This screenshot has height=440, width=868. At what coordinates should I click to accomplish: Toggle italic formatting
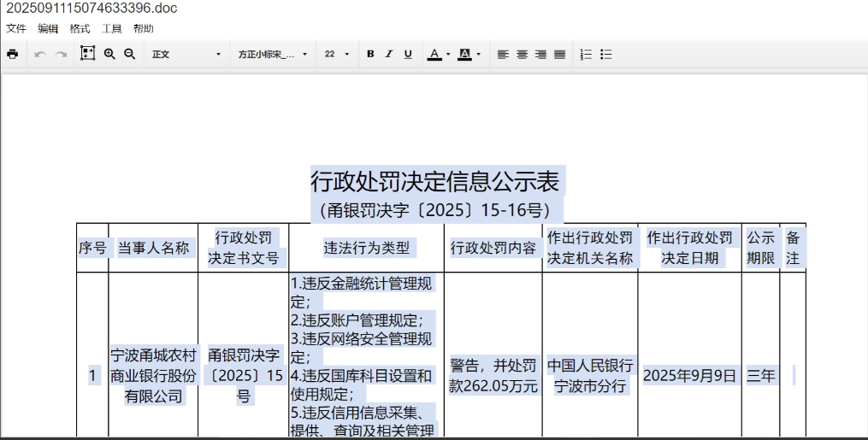[x=388, y=54]
